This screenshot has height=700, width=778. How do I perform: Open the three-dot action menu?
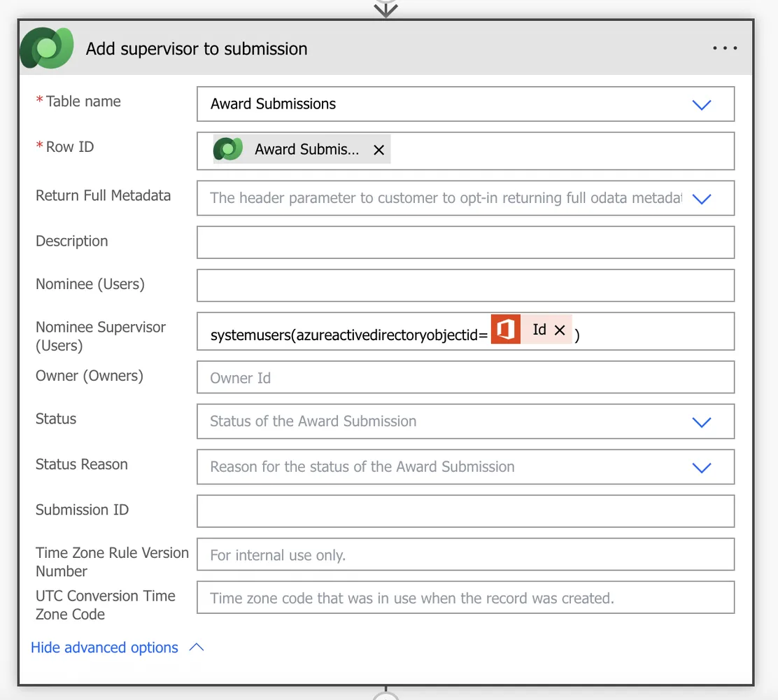[x=724, y=48]
